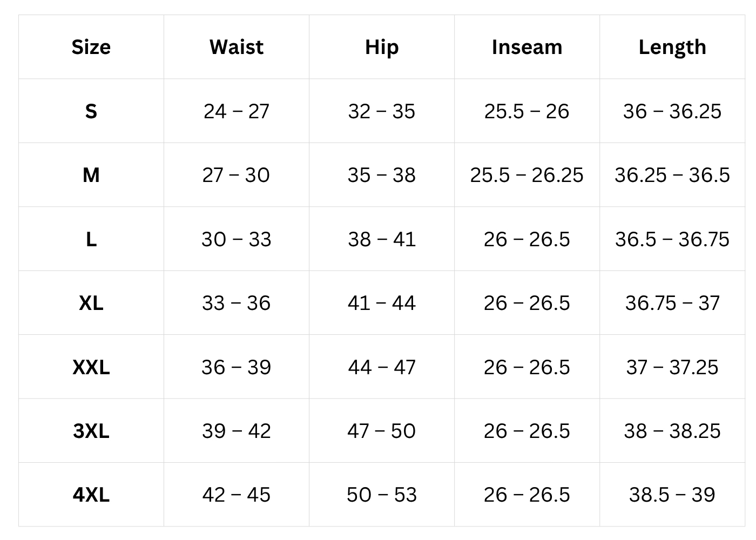This screenshot has height=540, width=756.
Task: Select the Length column header
Action: [672, 48]
